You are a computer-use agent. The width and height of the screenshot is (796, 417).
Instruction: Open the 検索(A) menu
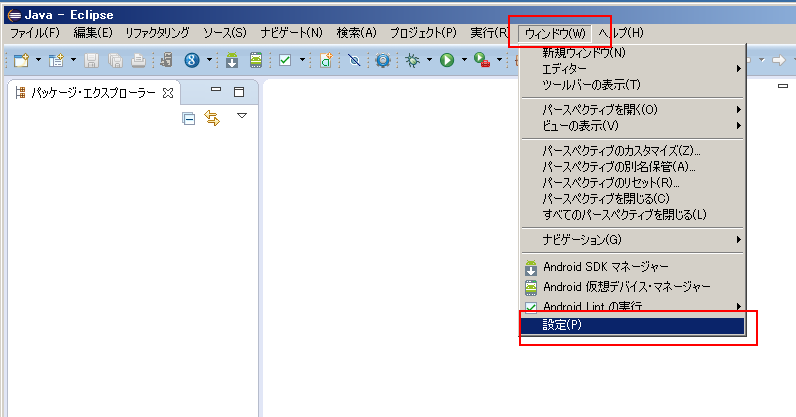point(356,33)
